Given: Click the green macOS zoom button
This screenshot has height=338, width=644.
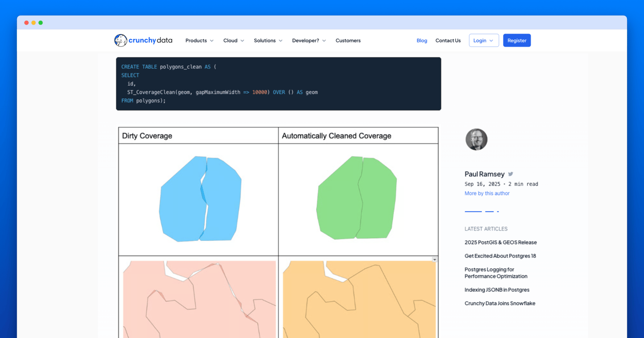Looking at the screenshot, I should pyautogui.click(x=41, y=22).
